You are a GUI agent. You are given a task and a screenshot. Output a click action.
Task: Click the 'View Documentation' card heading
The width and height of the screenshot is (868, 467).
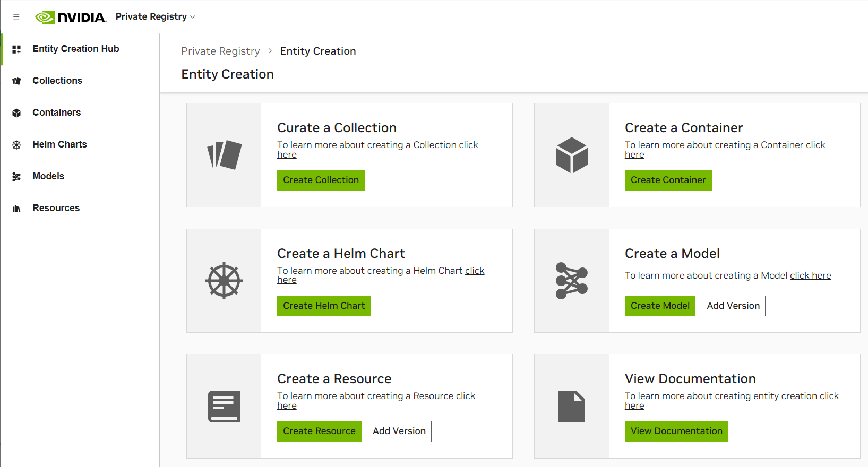pos(690,379)
